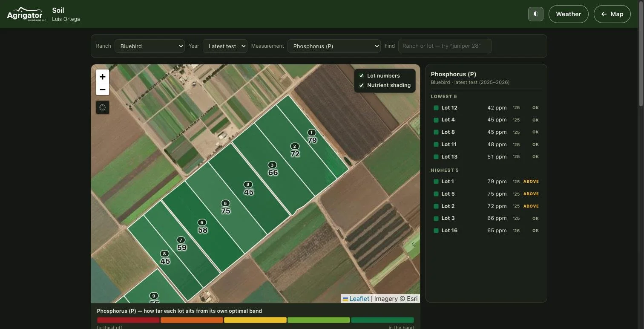Open the Leaflet attribution link
644x329 pixels.
356,299
